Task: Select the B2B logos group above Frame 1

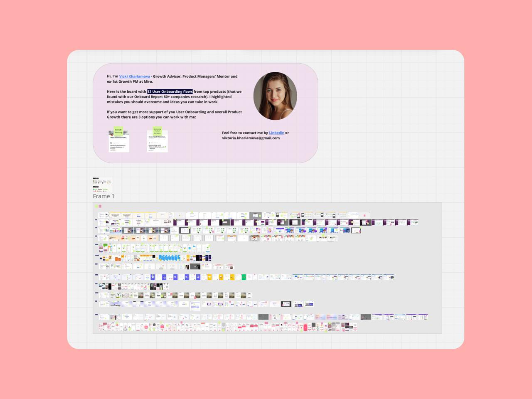Action: click(x=102, y=181)
